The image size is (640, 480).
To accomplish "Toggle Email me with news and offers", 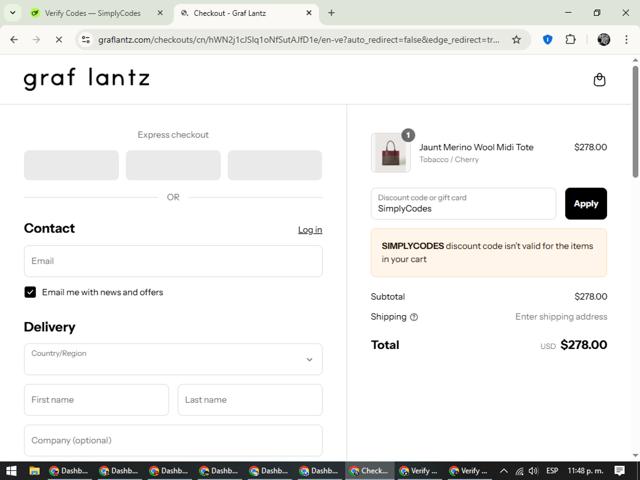I will (30, 292).
